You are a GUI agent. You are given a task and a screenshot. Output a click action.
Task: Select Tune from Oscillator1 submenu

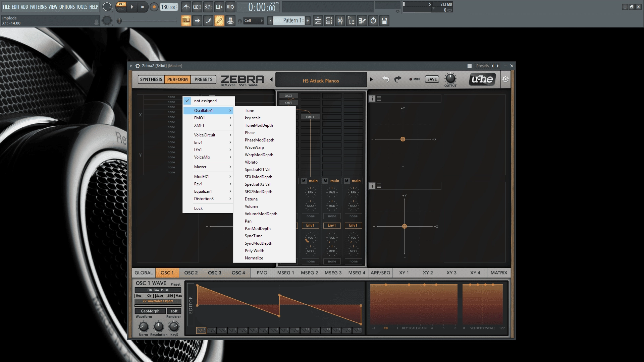pos(264,111)
